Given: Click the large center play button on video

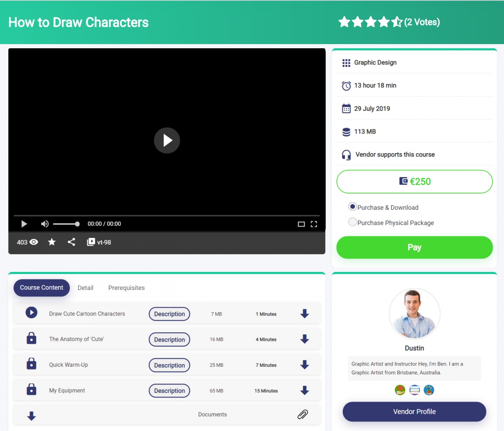Looking at the screenshot, I should pos(167,140).
